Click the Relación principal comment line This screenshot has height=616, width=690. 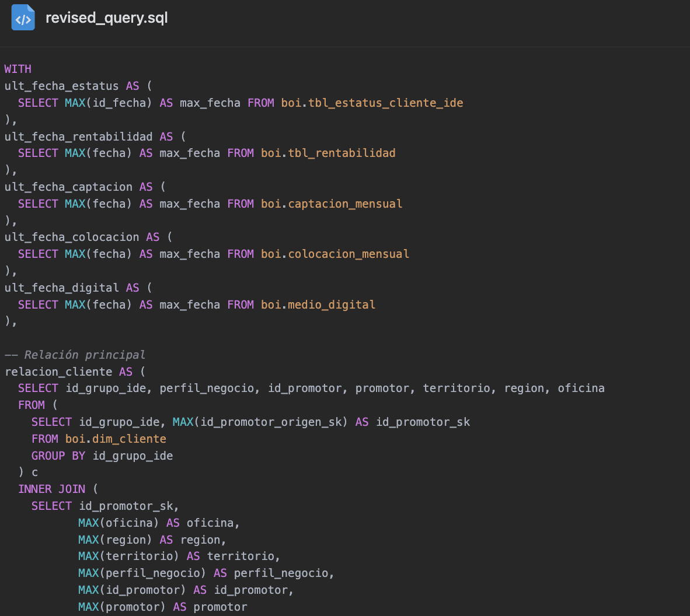[75, 355]
